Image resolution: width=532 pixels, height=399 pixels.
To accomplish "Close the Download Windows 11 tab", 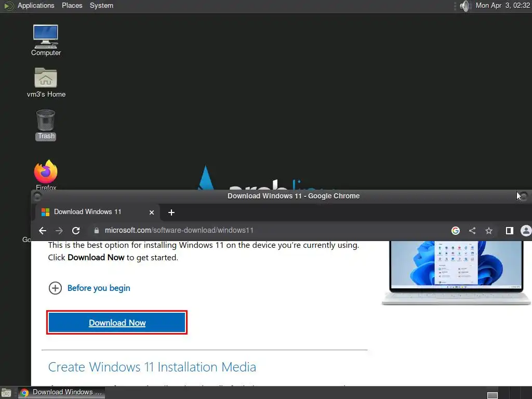I will click(152, 212).
